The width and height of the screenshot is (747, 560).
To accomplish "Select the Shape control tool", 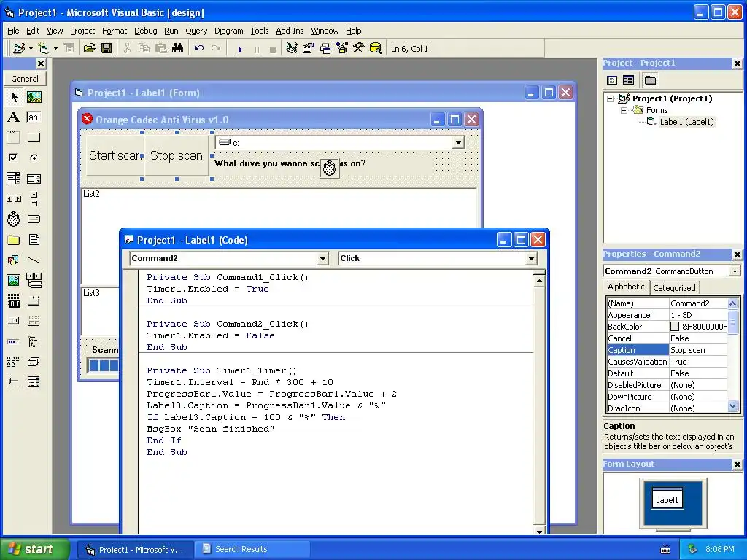I will [14, 260].
